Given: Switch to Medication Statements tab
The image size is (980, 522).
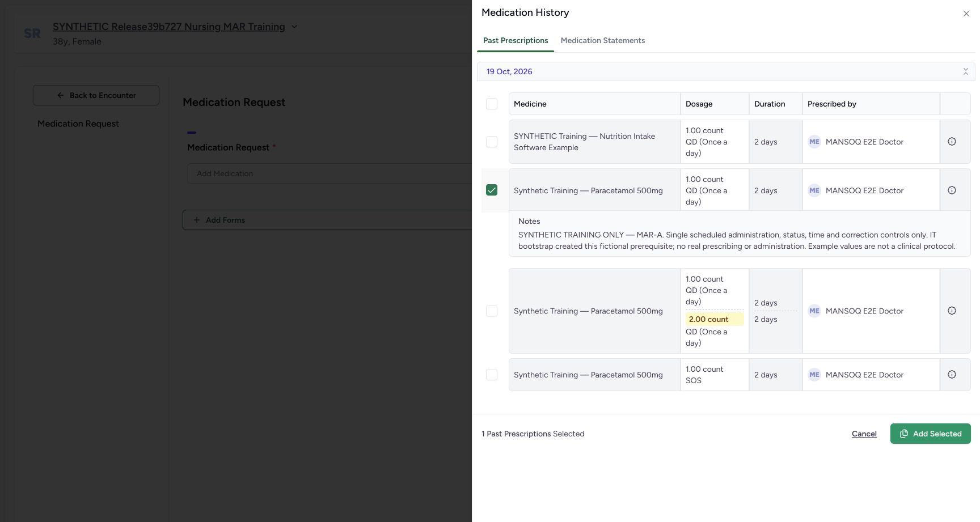Looking at the screenshot, I should coord(603,40).
